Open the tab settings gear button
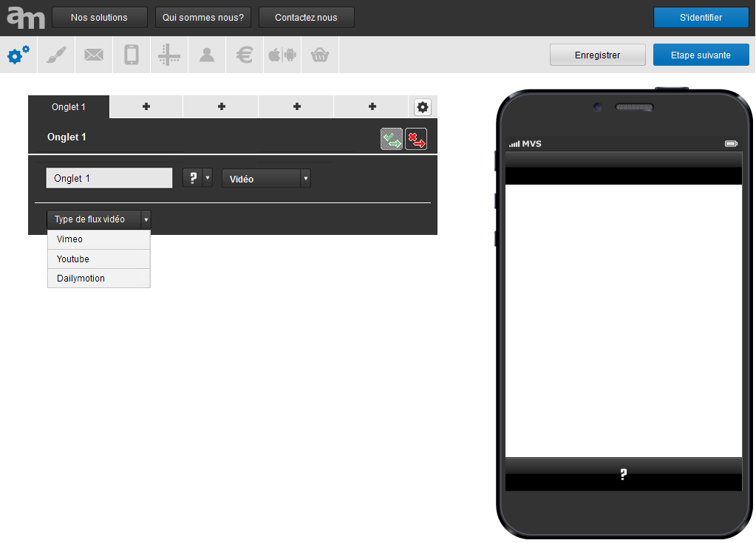This screenshot has height=543, width=756. click(423, 107)
